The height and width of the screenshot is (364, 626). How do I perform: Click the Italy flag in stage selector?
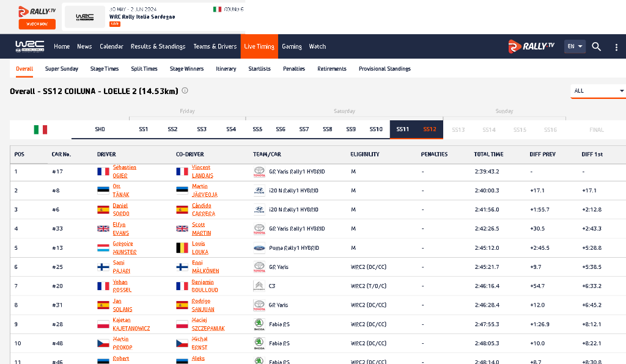pyautogui.click(x=40, y=129)
